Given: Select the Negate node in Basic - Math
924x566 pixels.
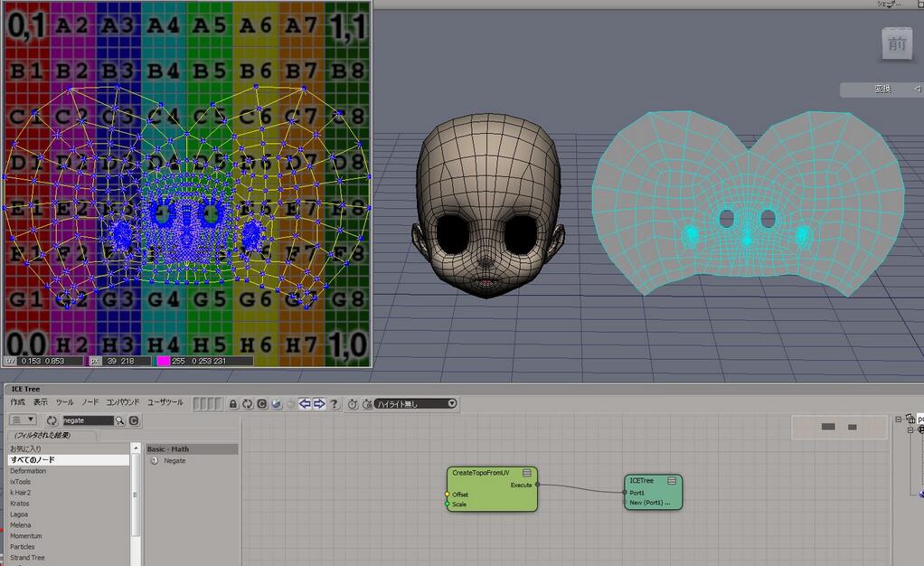Looking at the screenshot, I should pos(174,461).
